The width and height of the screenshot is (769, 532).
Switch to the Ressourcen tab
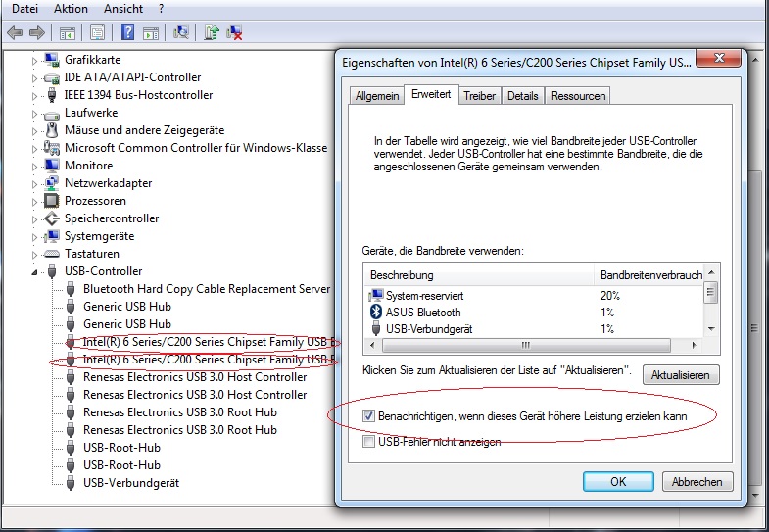(x=578, y=96)
